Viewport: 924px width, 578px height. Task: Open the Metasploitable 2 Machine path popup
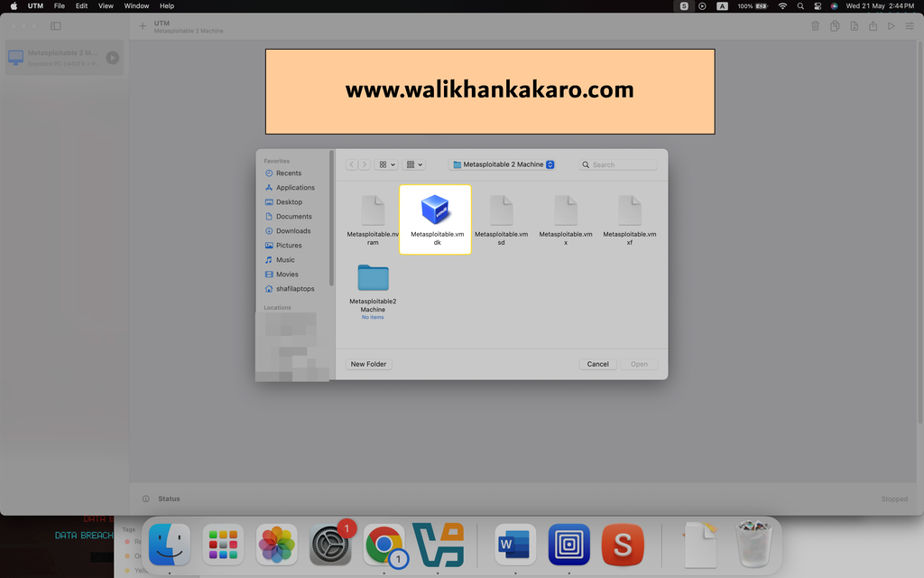(x=503, y=164)
